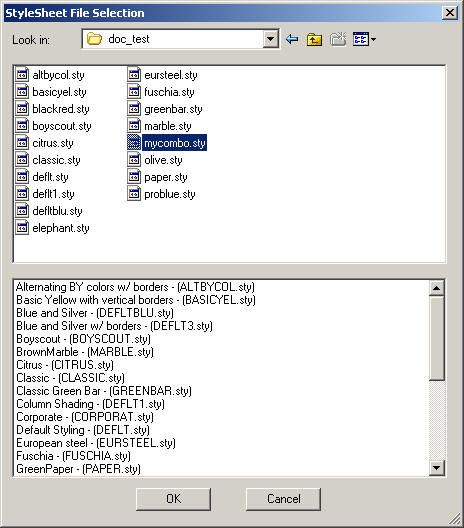Click the Create New Folder icon
The image size is (464, 528).
coord(338,39)
